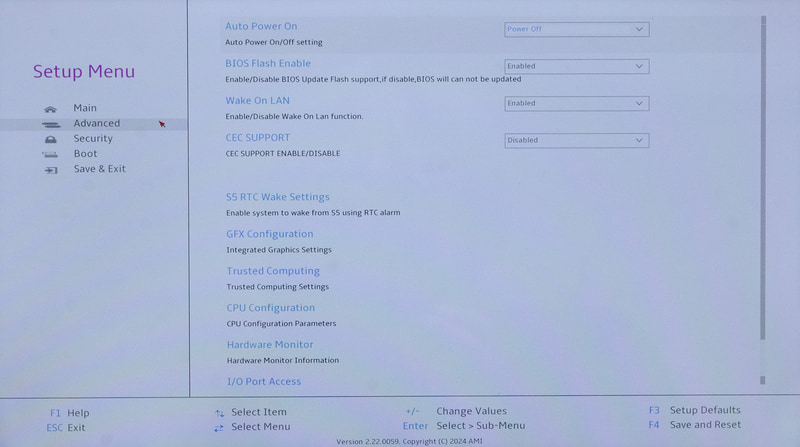Click the Boot drive icon
The height and width of the screenshot is (447, 800).
point(50,155)
